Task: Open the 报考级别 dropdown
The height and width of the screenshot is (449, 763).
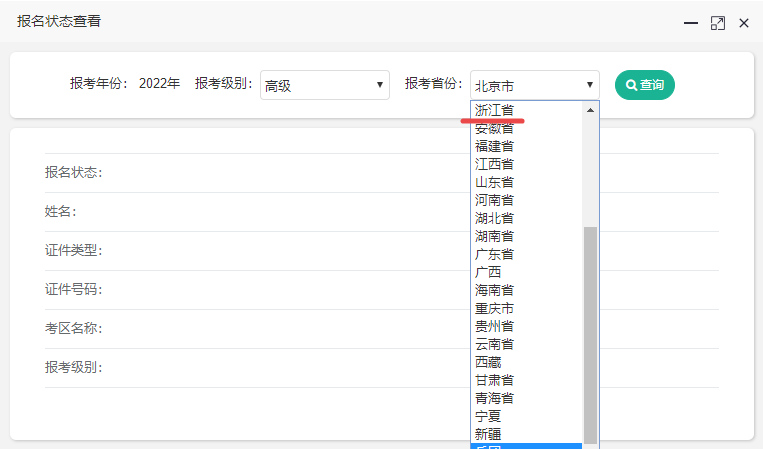Action: (x=325, y=85)
